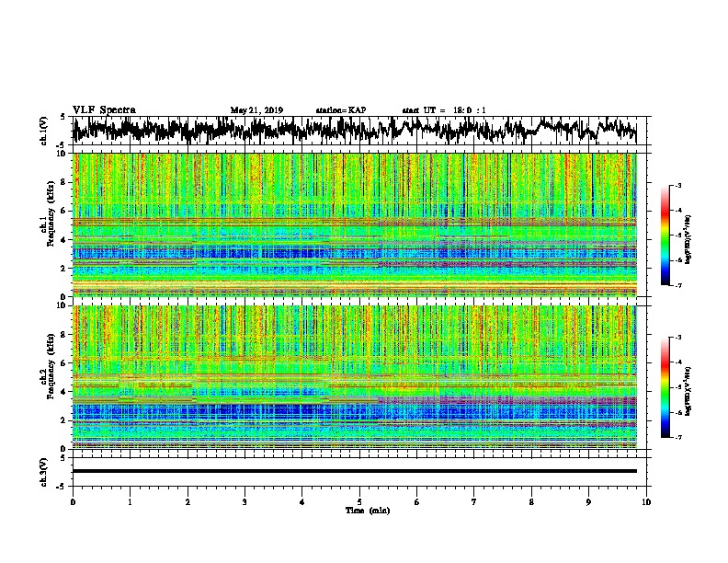
Task: Click the ch.1 frequency tick "6"
Action: click(x=63, y=211)
